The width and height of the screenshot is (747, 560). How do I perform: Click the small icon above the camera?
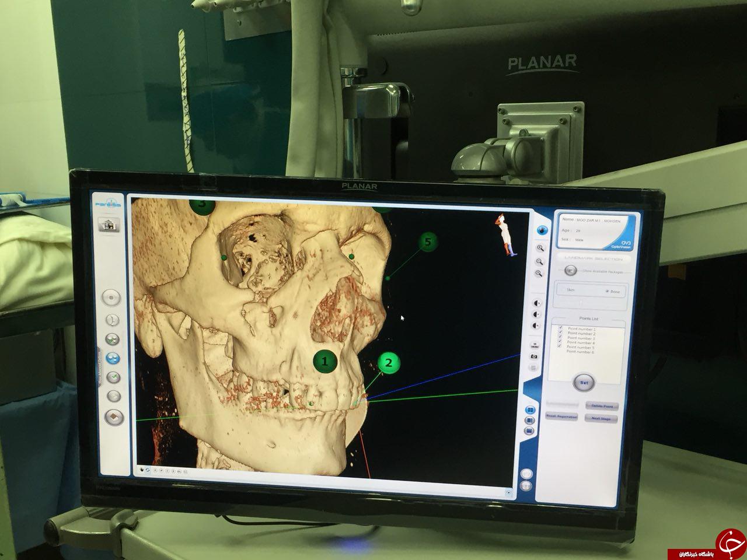[x=533, y=345]
